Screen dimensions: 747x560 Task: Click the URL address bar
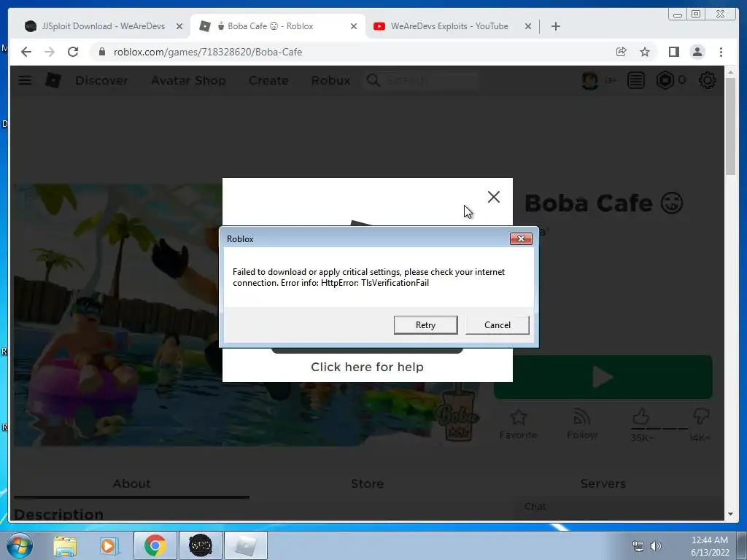352,52
